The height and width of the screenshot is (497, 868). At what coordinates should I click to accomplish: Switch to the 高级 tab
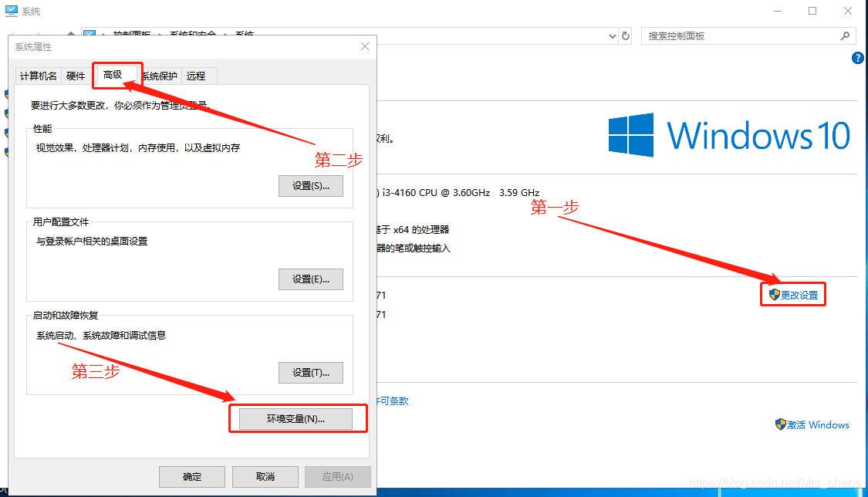[113, 75]
